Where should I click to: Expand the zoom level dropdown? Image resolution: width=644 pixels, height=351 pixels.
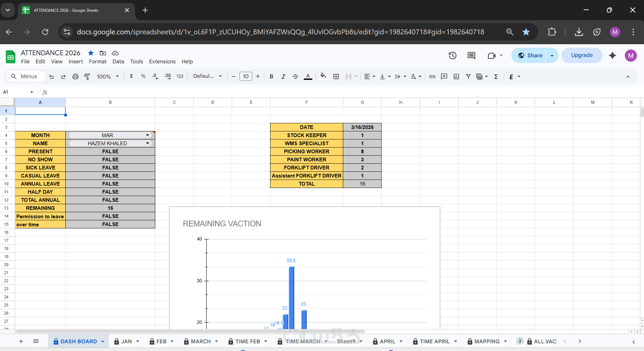(x=108, y=76)
